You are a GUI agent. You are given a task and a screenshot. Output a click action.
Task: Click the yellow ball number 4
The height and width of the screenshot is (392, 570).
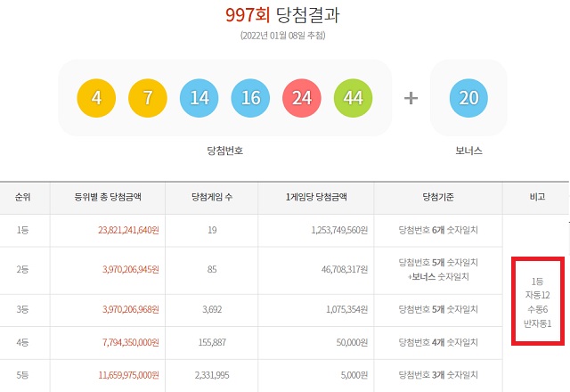(96, 98)
